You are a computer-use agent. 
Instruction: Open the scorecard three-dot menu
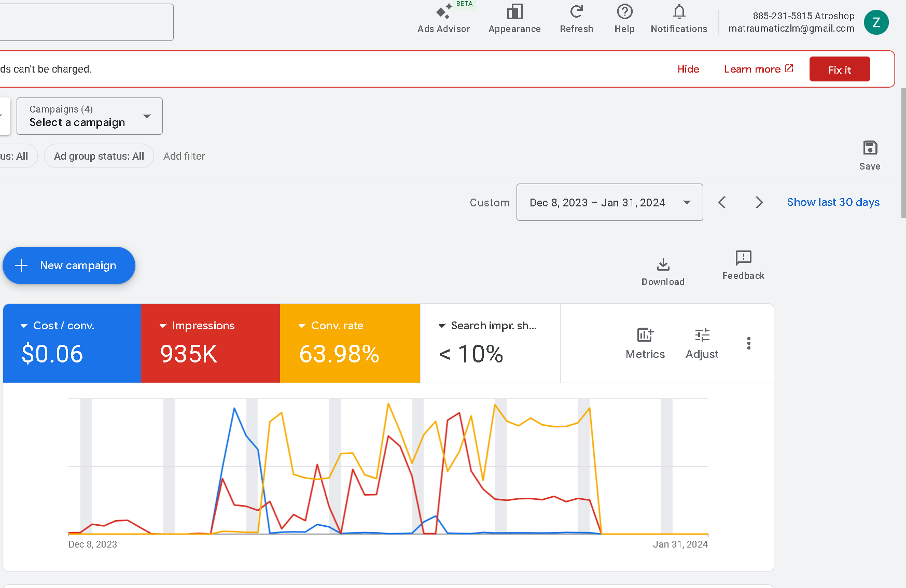[748, 343]
